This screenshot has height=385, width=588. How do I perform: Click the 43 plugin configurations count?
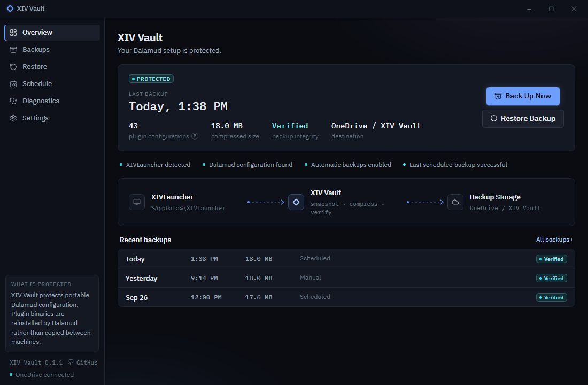[x=133, y=126]
